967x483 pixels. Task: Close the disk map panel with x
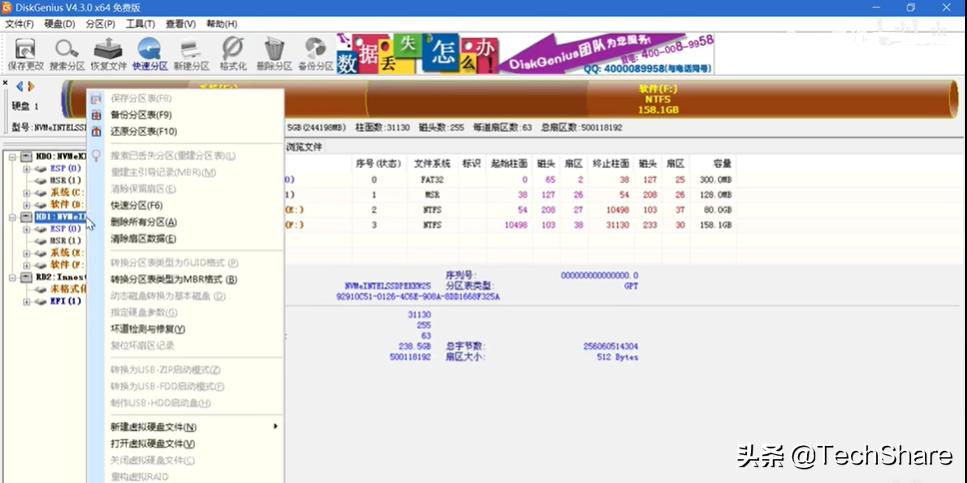click(6, 82)
